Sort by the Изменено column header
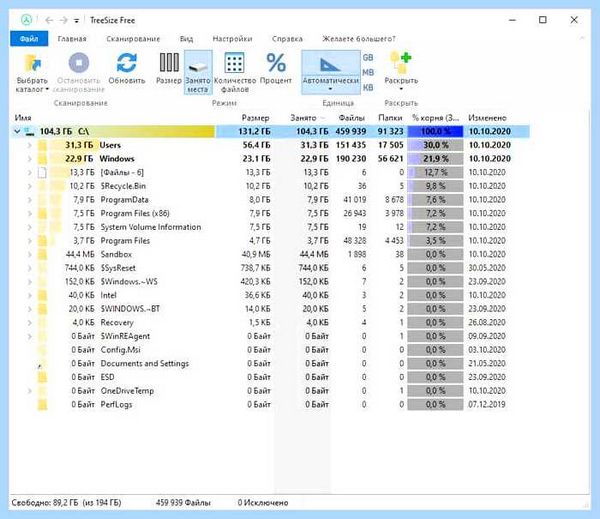The image size is (600, 519). point(487,118)
